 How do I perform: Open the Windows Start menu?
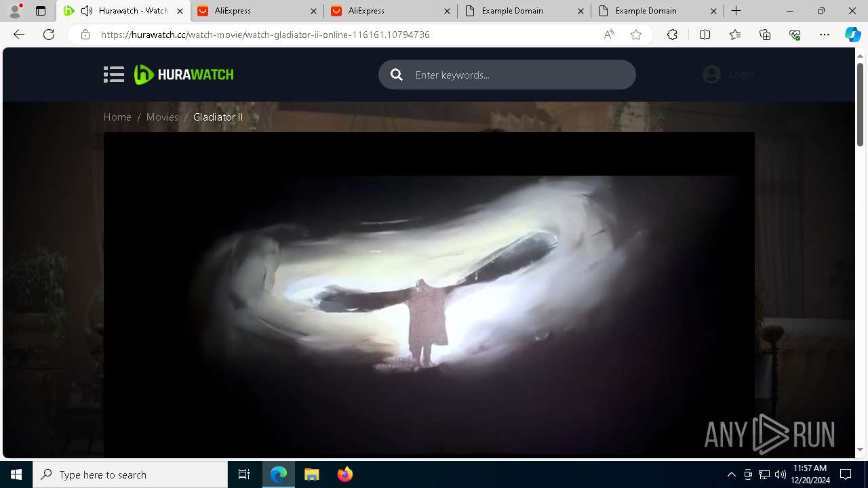tap(16, 474)
